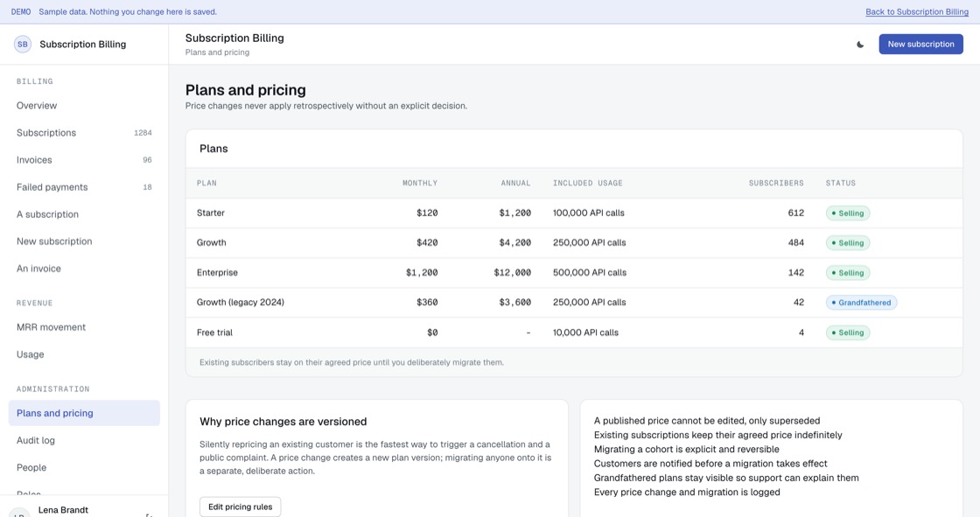980x517 pixels.
Task: Click Growth (legacy 2024) plan name
Action: point(240,303)
